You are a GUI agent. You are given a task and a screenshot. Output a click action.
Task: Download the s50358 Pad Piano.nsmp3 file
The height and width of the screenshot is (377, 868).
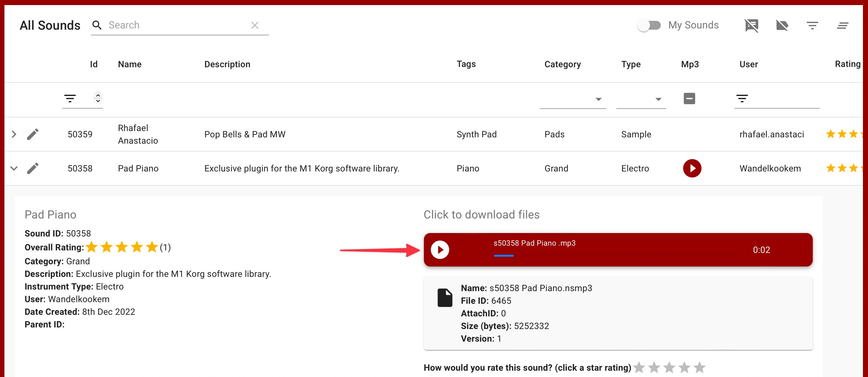point(445,298)
